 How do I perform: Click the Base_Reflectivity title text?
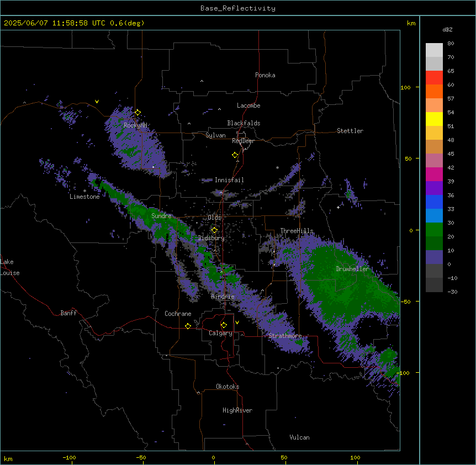(x=238, y=8)
